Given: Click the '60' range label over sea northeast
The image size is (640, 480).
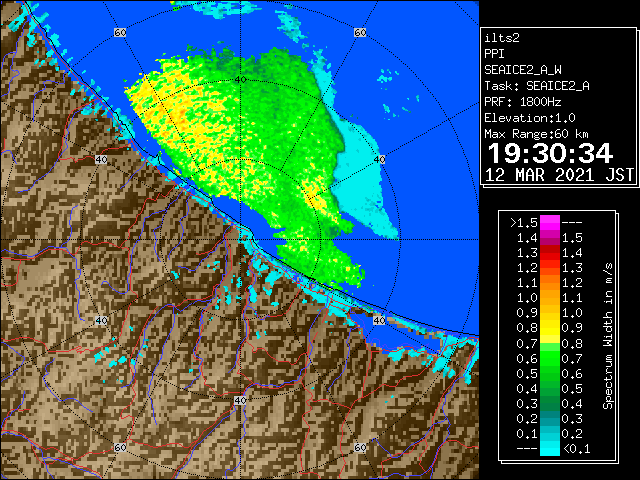Looking at the screenshot, I should (x=360, y=33).
